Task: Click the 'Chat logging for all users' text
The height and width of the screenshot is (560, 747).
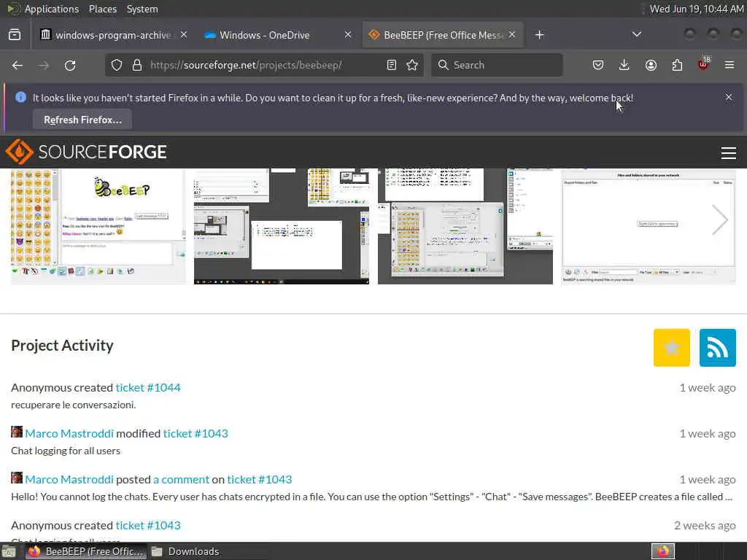Action: (x=65, y=451)
